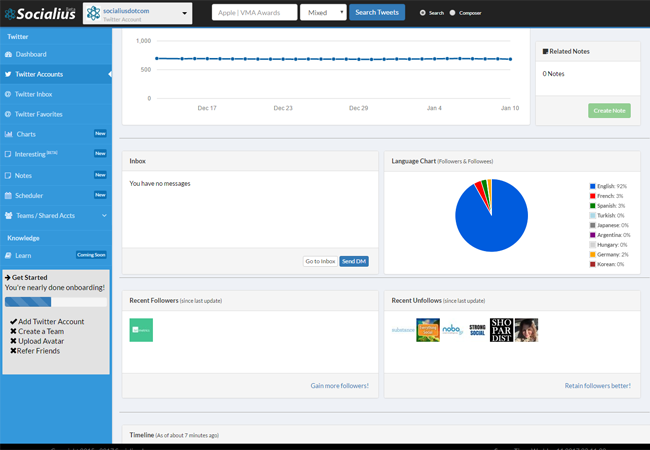Click the Twitter Inbox icon
Image resolution: width=650 pixels, height=450 pixels.
(x=8, y=94)
